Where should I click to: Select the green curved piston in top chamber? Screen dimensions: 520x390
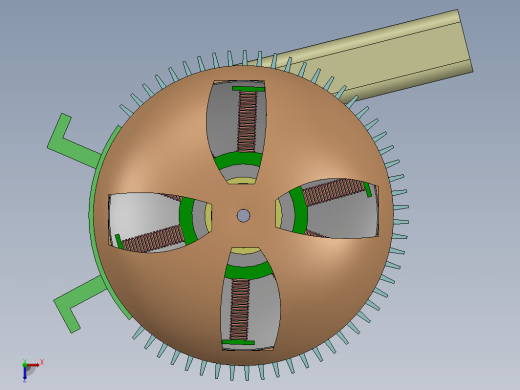coord(238,161)
